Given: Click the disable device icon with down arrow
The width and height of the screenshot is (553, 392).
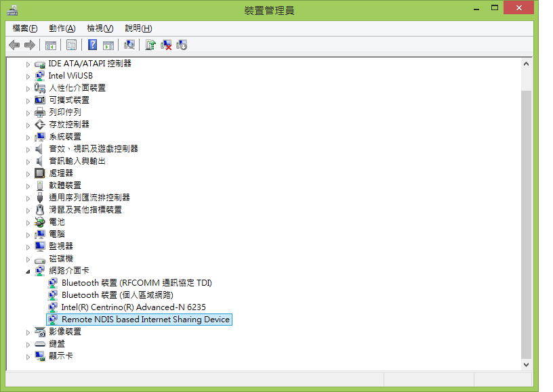Looking at the screenshot, I should [x=182, y=45].
